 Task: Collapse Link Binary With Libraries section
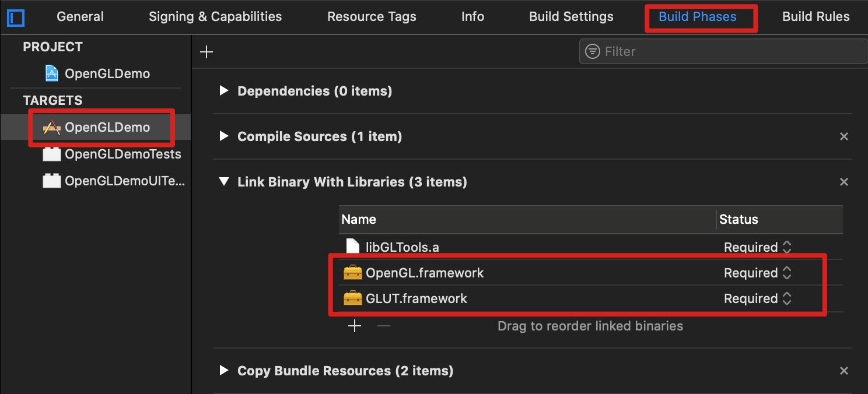[x=223, y=182]
